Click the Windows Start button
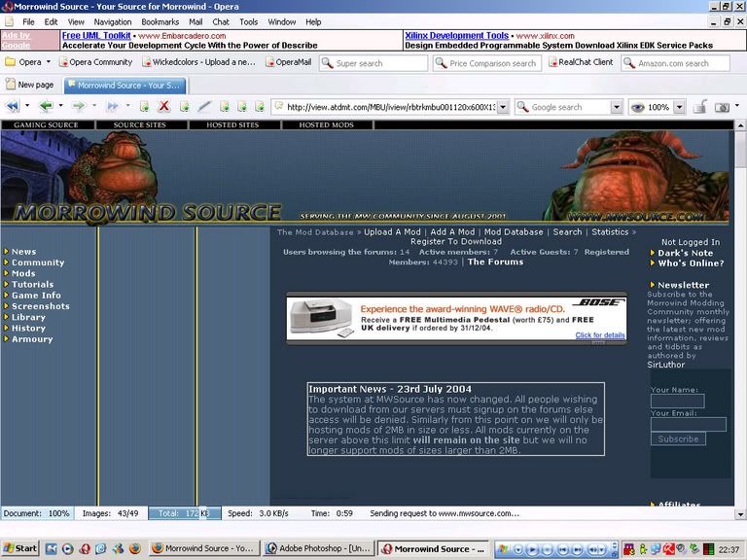The image size is (747, 560). click(x=20, y=548)
